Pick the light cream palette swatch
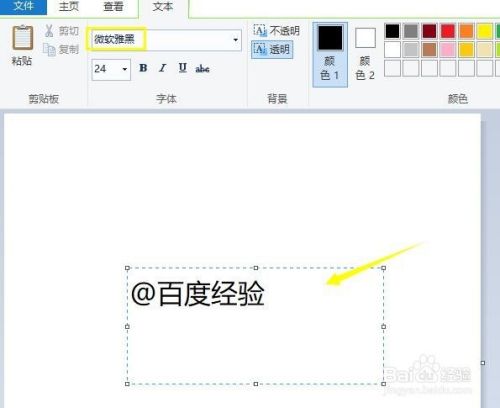This screenshot has width=500, height=408. 484,50
